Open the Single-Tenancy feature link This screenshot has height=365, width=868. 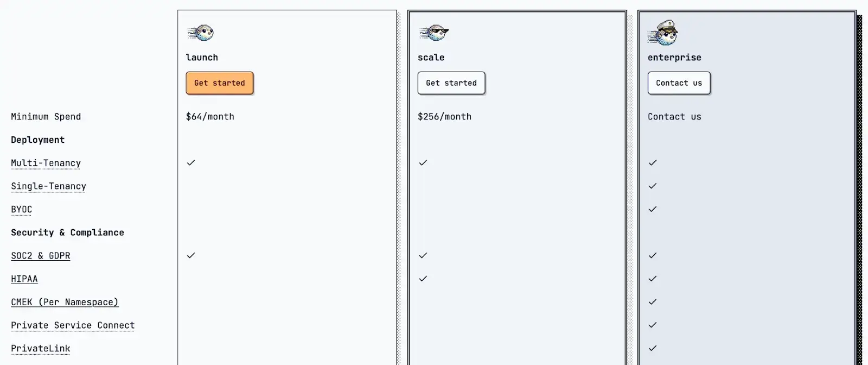[48, 186]
